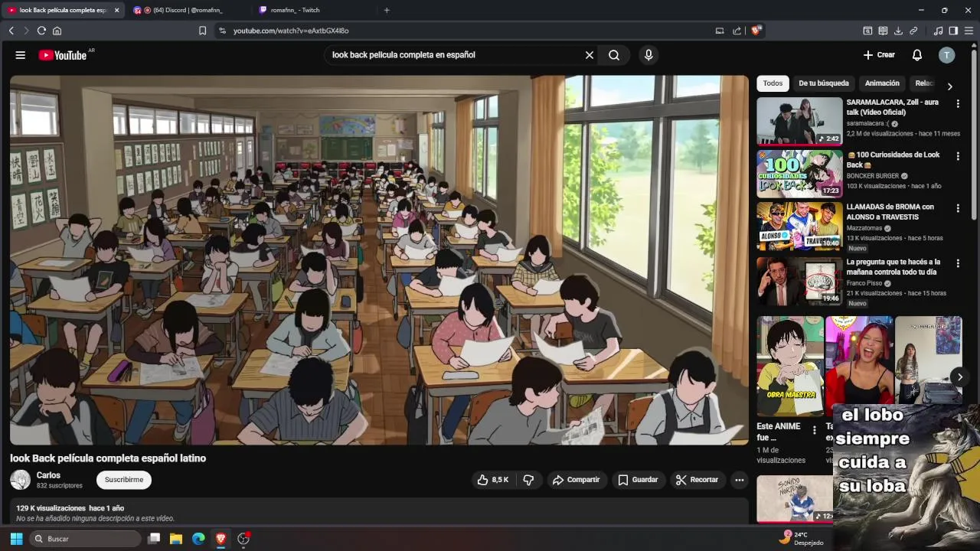Open Carlos channel name link

pos(48,475)
